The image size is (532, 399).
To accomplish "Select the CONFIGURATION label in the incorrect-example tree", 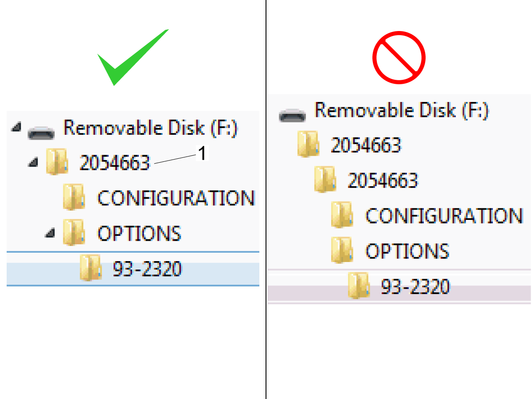I will point(444,216).
